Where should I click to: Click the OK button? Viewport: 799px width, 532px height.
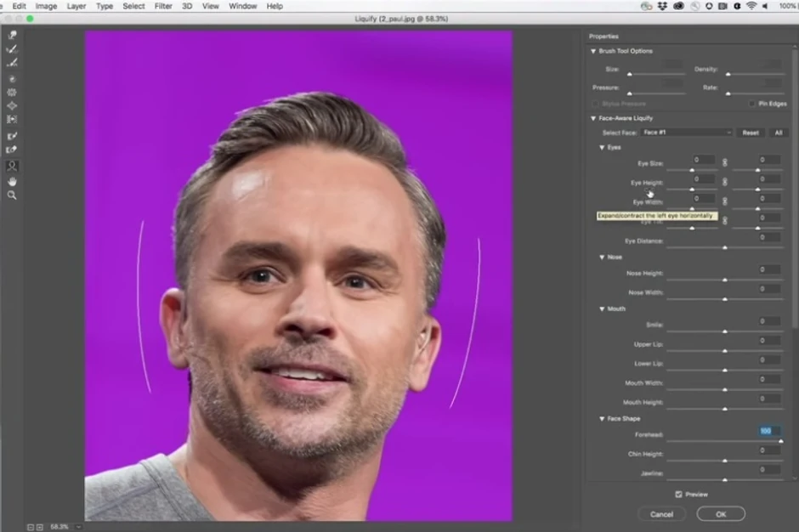721,514
